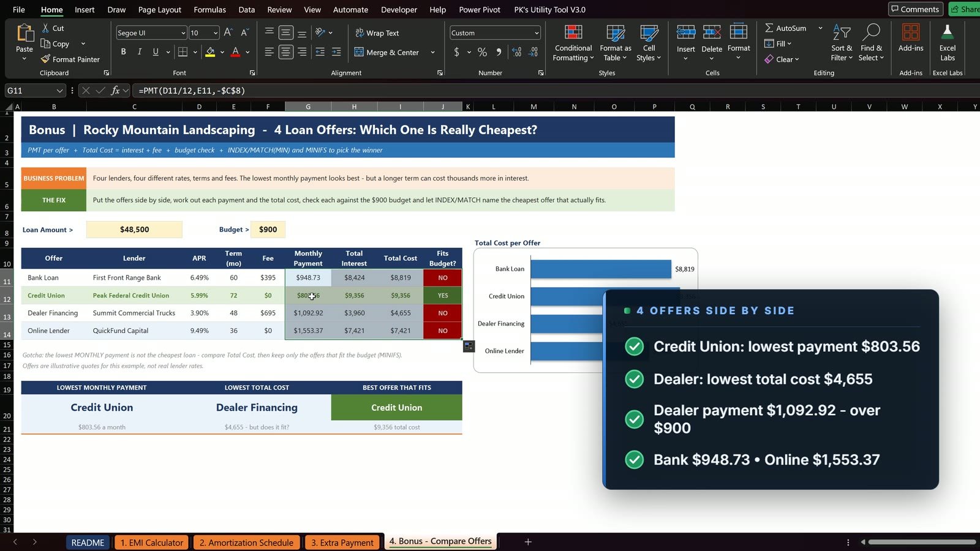This screenshot has width=980, height=551.
Task: Switch to 2. Amortization Schedule sheet
Action: point(246,542)
